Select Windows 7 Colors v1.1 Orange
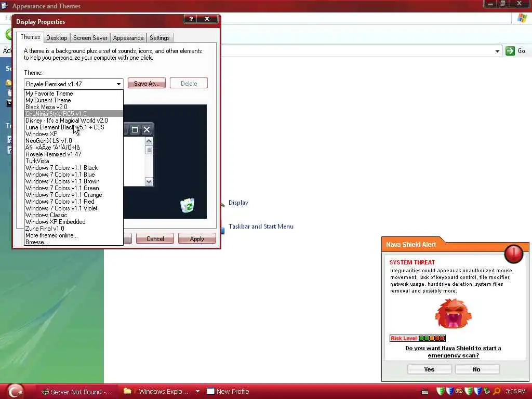 74,195
